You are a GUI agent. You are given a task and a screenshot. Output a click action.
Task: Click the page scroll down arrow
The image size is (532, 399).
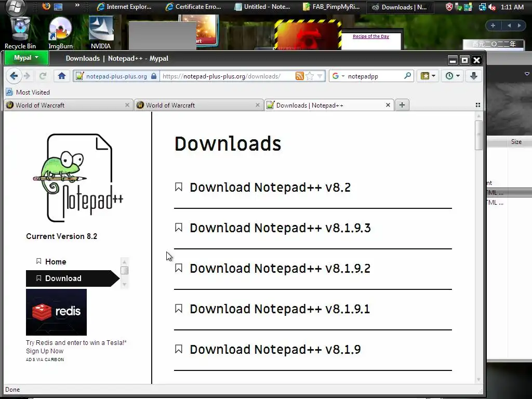click(478, 380)
